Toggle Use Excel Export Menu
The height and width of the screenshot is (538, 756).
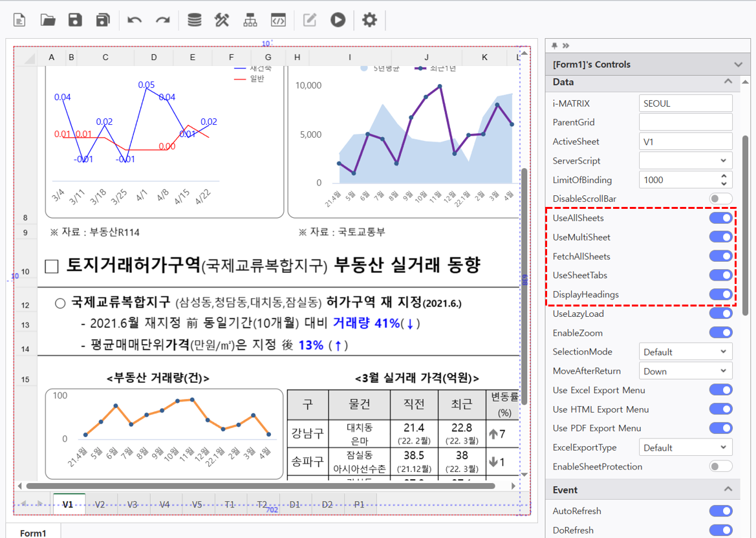tap(721, 390)
